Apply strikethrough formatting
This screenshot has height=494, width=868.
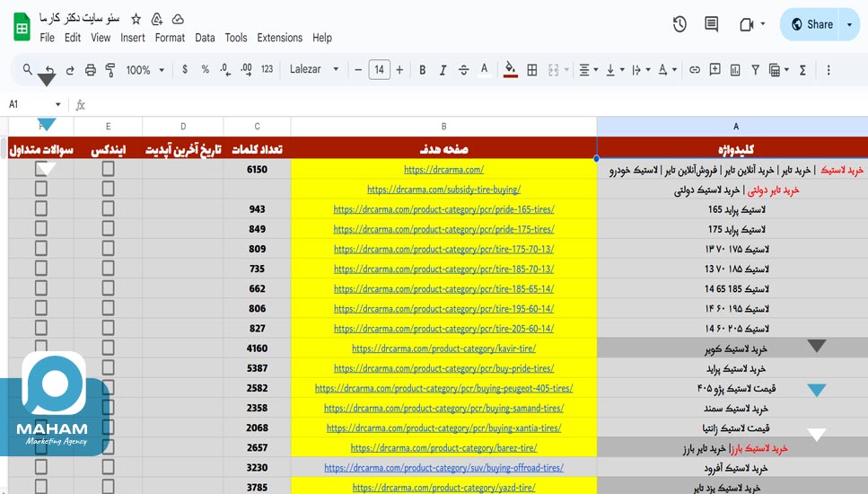click(x=463, y=70)
